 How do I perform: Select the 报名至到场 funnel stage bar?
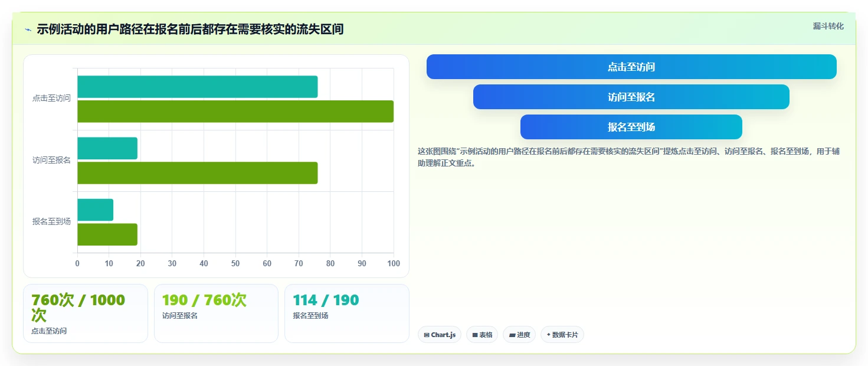(x=631, y=127)
